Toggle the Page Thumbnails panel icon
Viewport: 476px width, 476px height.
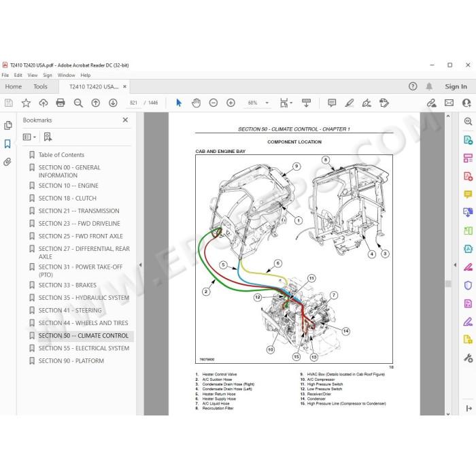point(8,125)
